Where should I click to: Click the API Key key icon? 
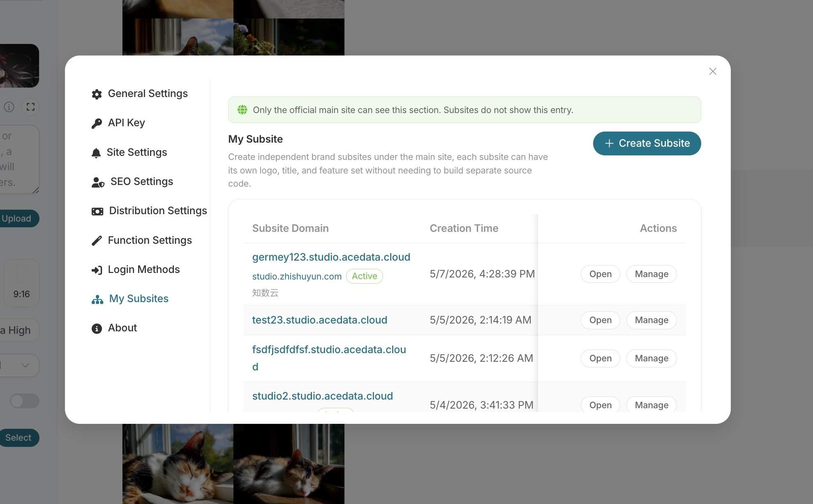97,123
